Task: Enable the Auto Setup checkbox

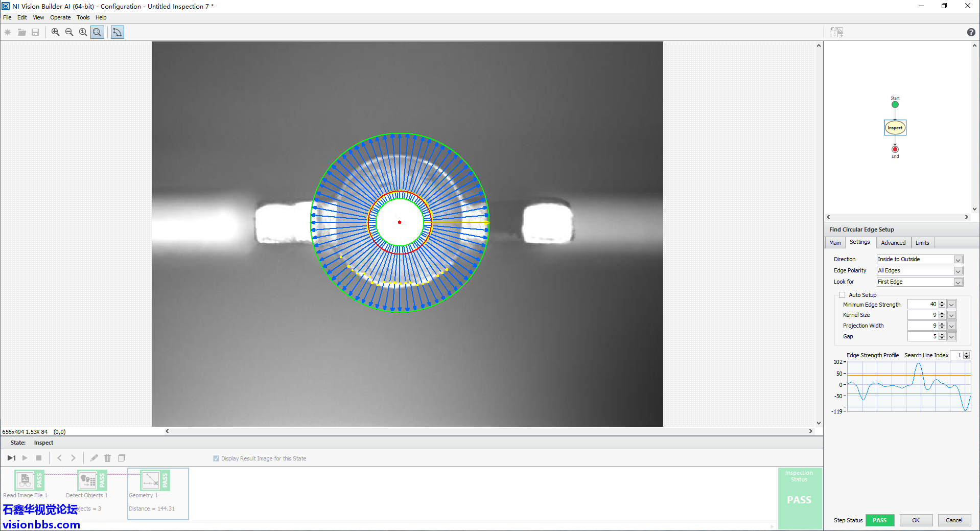Action: 842,295
